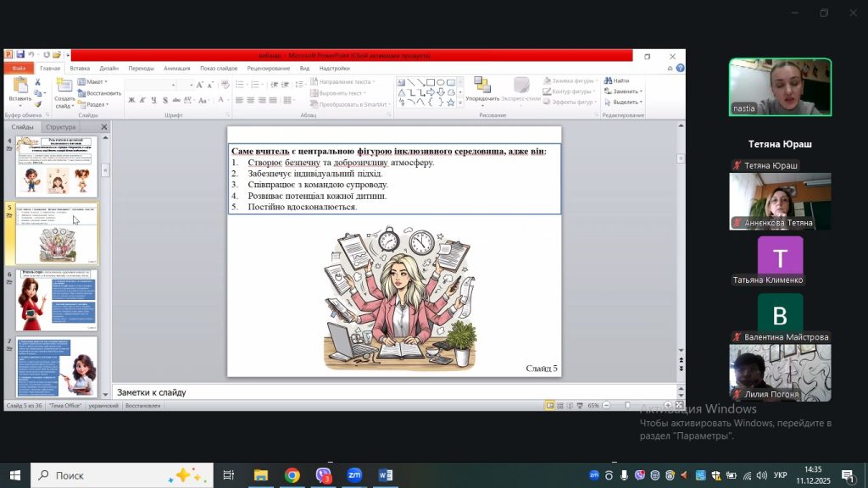Open the Вставка (Insert) ribbon tab
The width and height of the screenshot is (868, 488).
point(80,68)
